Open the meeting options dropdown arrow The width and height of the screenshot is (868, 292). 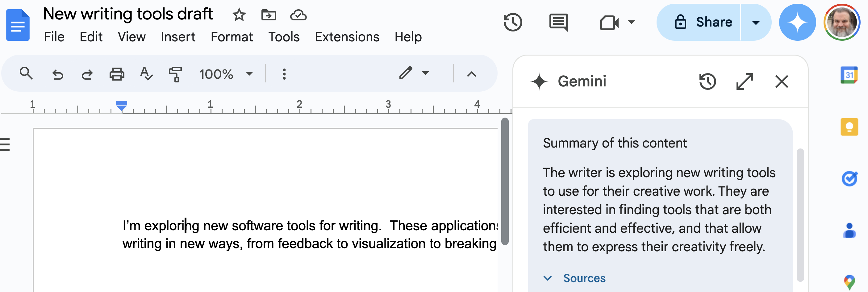tap(632, 22)
